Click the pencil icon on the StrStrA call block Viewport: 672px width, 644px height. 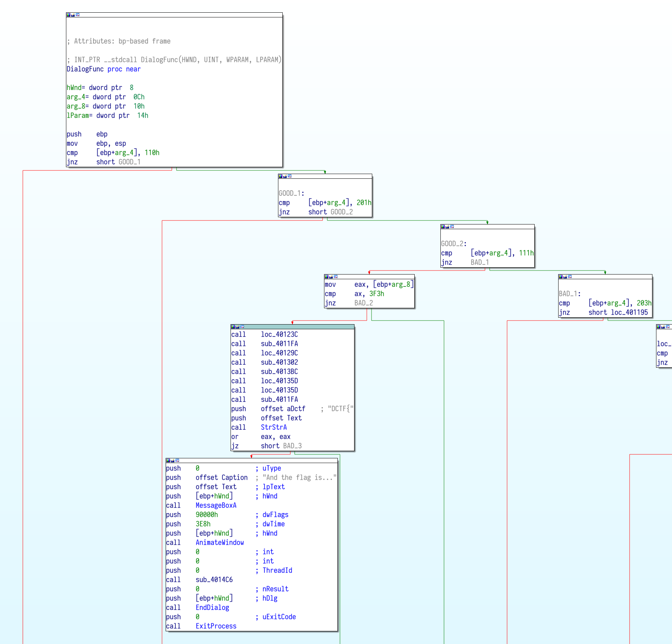point(237,327)
